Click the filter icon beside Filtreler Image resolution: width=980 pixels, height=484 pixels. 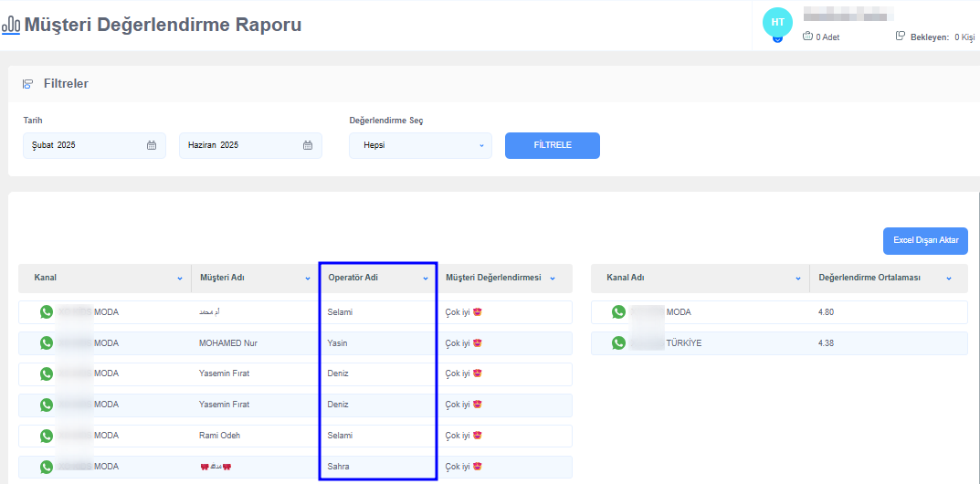click(27, 84)
